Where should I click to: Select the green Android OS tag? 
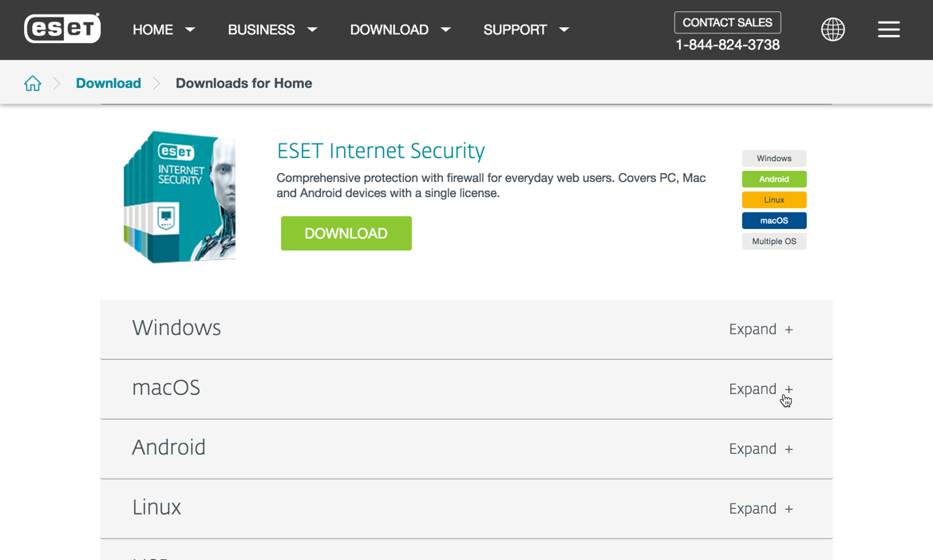pos(774,179)
